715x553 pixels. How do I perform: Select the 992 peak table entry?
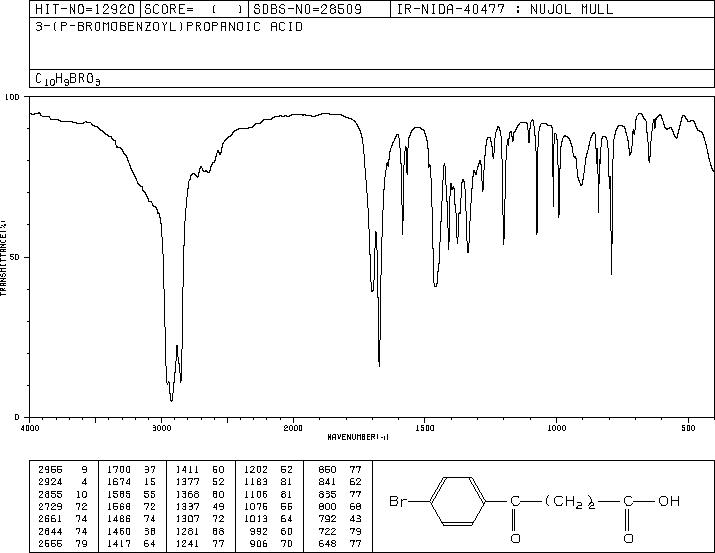pos(272,532)
